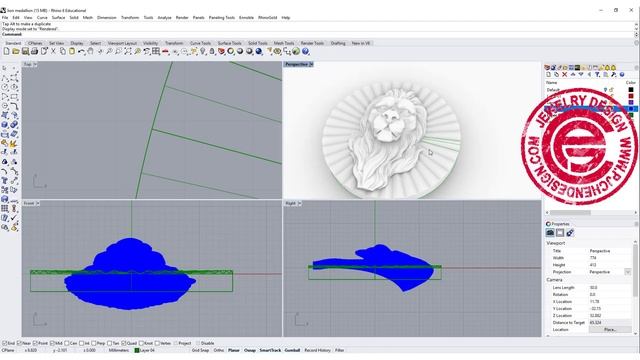
Task: Click the Lens Length value field
Action: [610, 287]
